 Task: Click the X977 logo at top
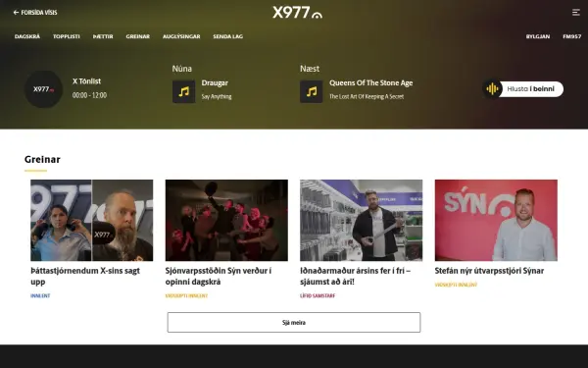pos(297,13)
